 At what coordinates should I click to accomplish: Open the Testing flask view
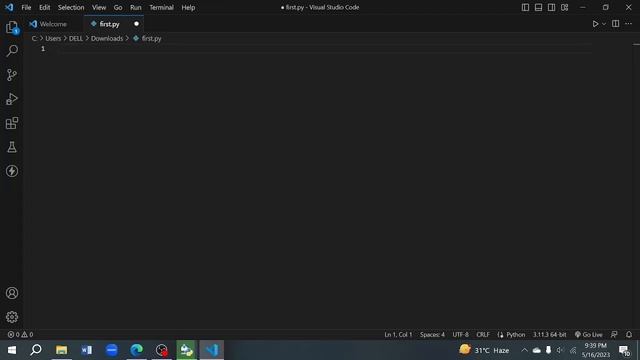(x=12, y=147)
